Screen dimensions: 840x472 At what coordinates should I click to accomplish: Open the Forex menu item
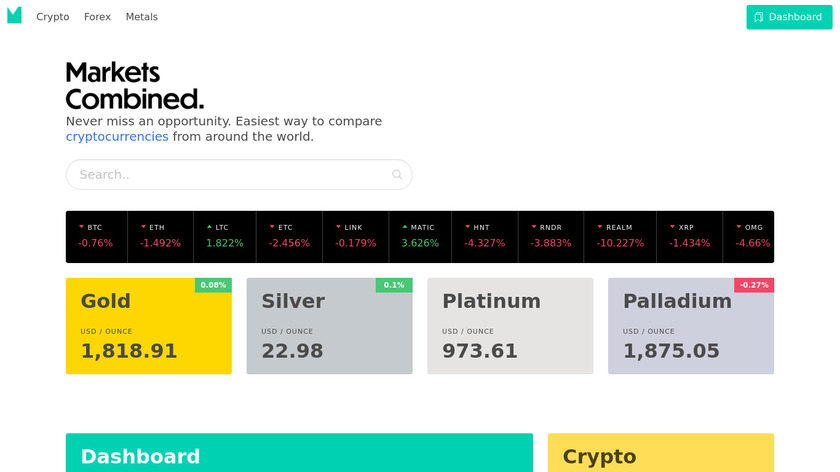[x=97, y=17]
